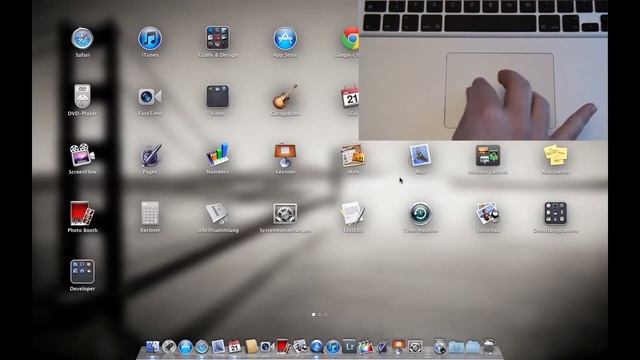Open Safari from the Launchpad grid
The image size is (640, 360).
(x=82, y=39)
